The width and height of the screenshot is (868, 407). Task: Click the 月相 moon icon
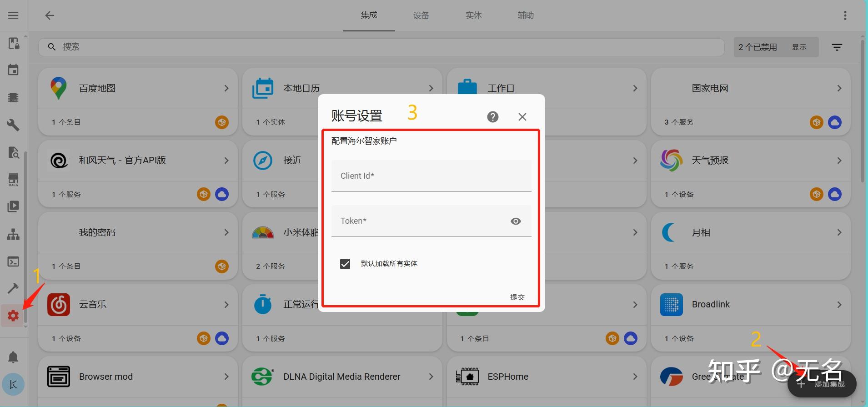[669, 233]
